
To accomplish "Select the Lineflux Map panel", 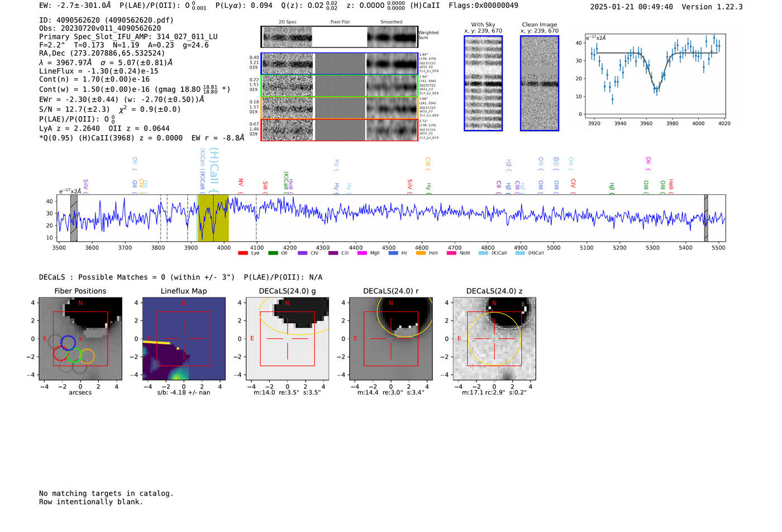I will coord(184,339).
